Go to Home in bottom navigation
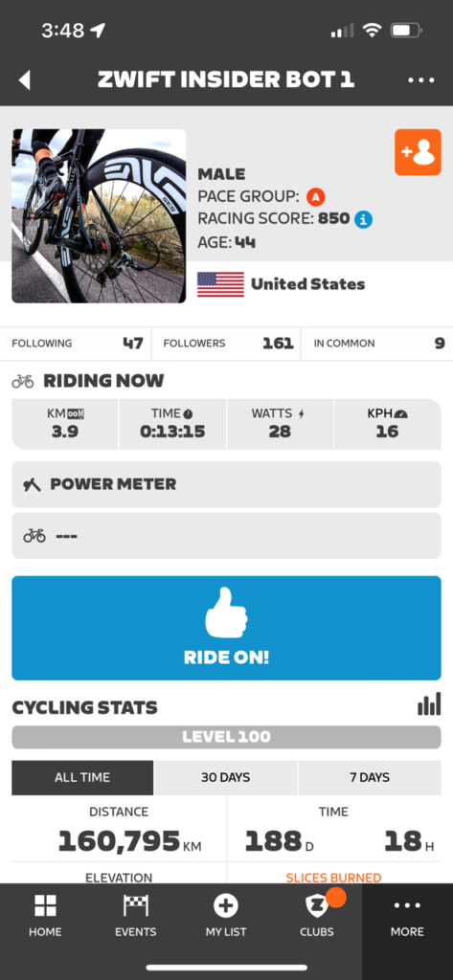 (45, 916)
